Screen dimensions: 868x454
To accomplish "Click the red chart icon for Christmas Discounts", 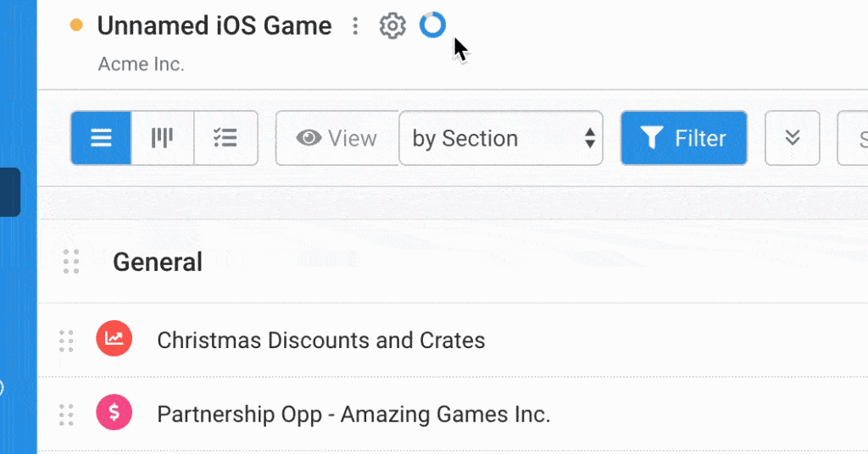I will tap(114, 340).
